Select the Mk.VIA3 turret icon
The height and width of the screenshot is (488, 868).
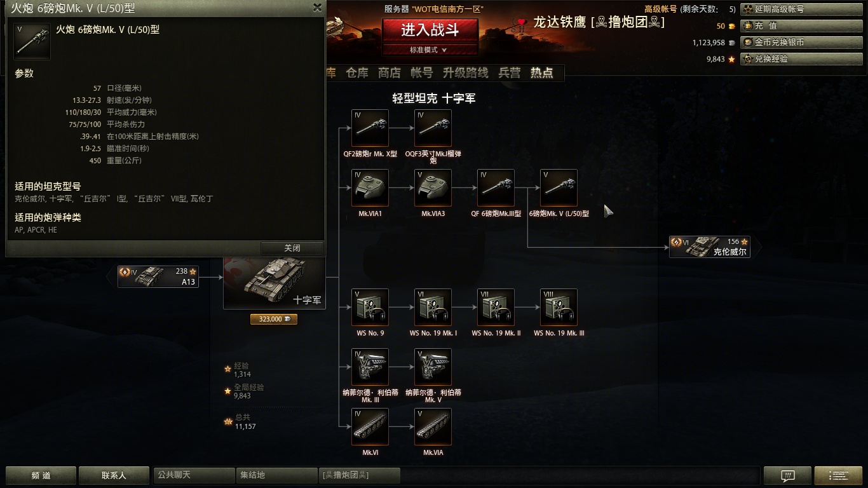tap(433, 187)
